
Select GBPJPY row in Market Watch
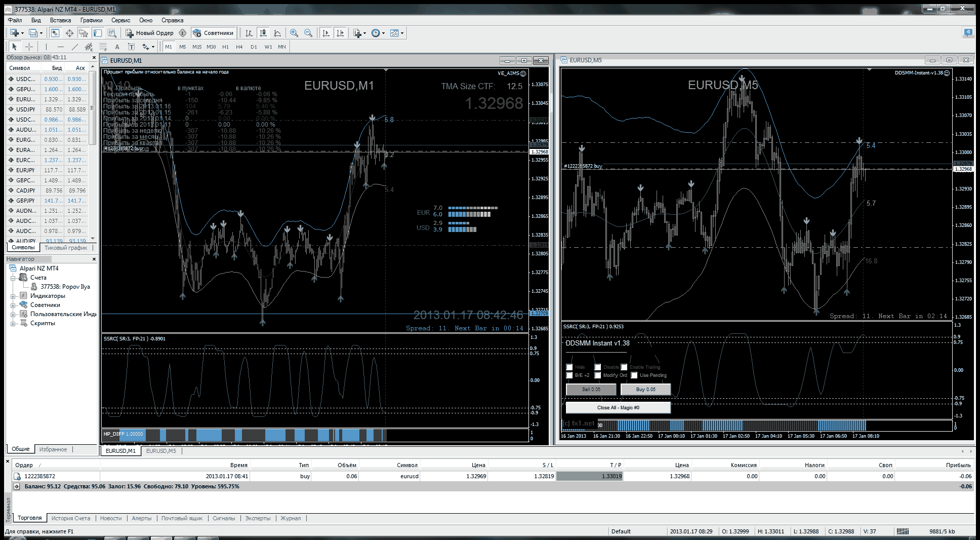[47, 201]
